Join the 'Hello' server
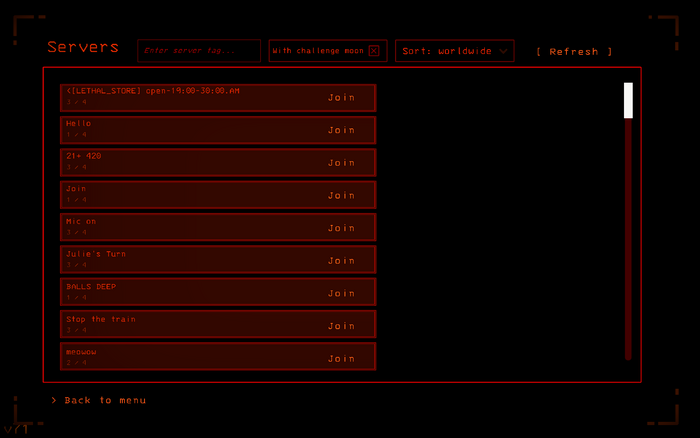Image resolution: width=700 pixels, height=438 pixels. (x=341, y=130)
